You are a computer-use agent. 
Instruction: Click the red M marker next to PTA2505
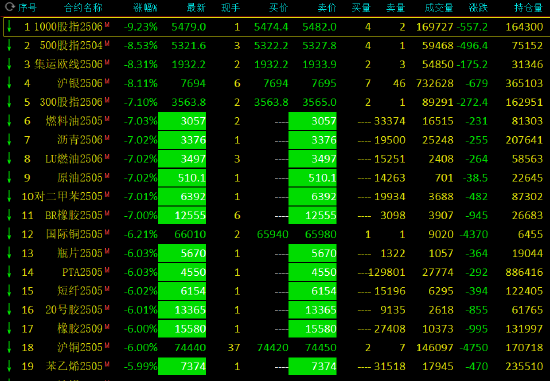point(107,270)
